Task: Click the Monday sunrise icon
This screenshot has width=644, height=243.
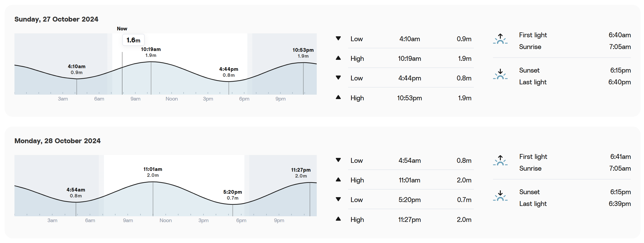Action: [500, 161]
